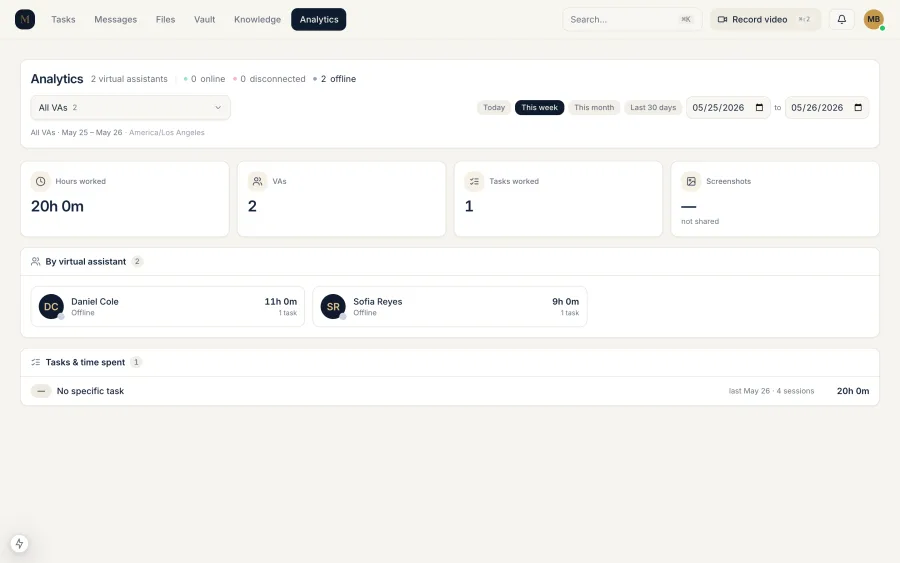Click the M app logo icon
The image size is (900, 563).
click(x=25, y=19)
